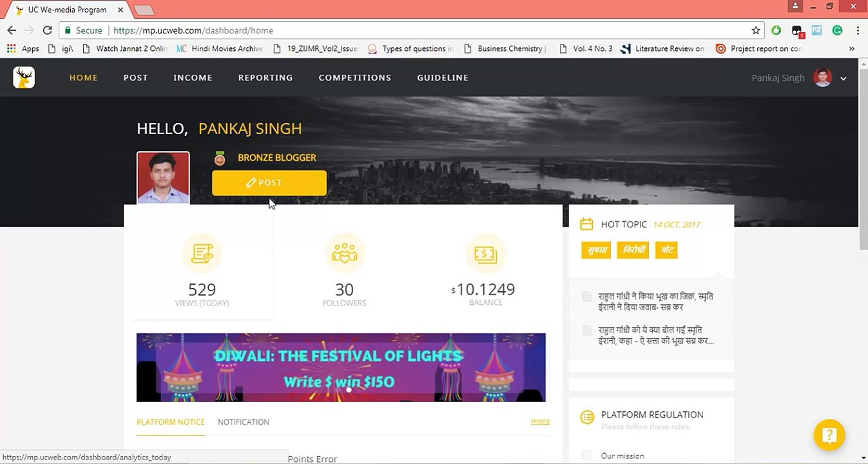Open the Diwali Festival of Lights banner
Image resolution: width=868 pixels, height=464 pixels.
(341, 367)
